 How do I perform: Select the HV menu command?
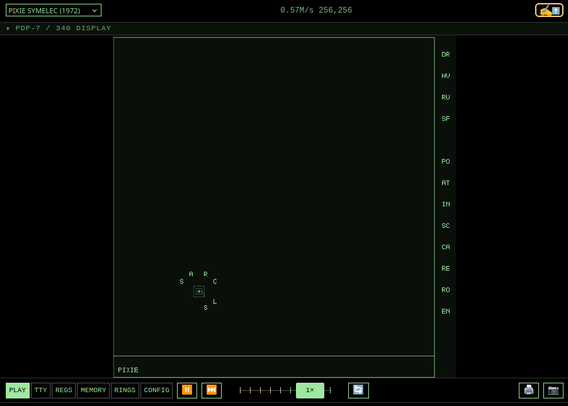(446, 76)
